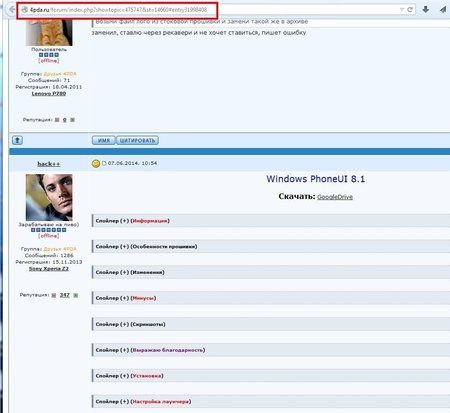Expand the Скриншоты spoiler

(271, 324)
